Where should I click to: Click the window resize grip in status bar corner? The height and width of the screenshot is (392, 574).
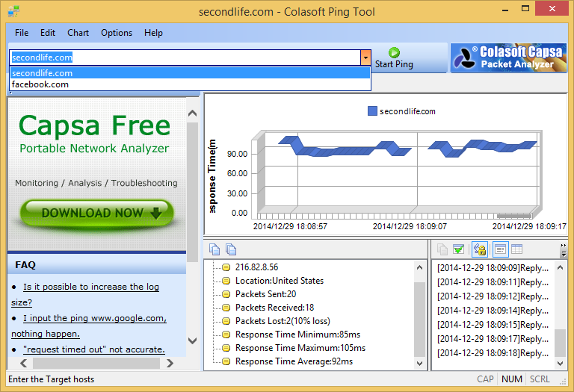point(563,382)
